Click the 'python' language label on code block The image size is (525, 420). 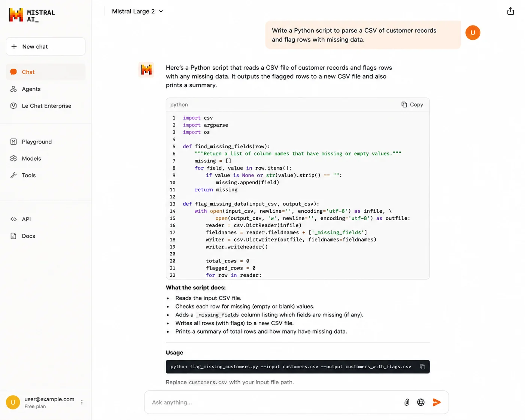coord(179,104)
